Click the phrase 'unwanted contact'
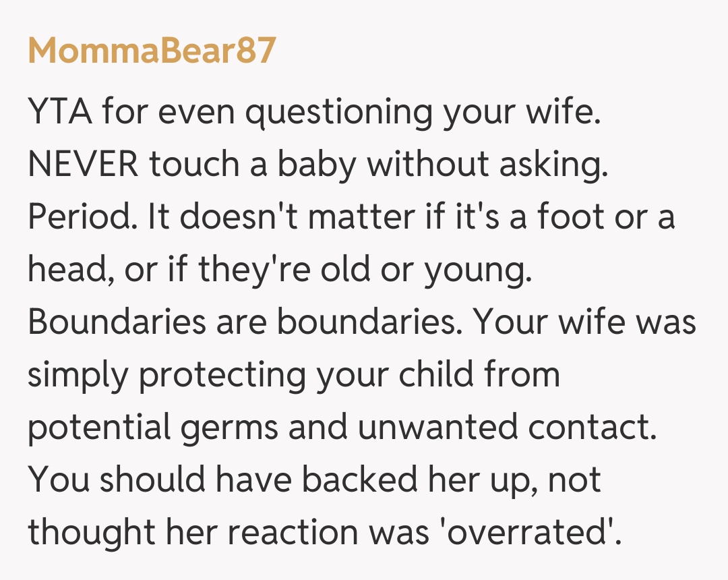The height and width of the screenshot is (580, 728). click(x=507, y=428)
